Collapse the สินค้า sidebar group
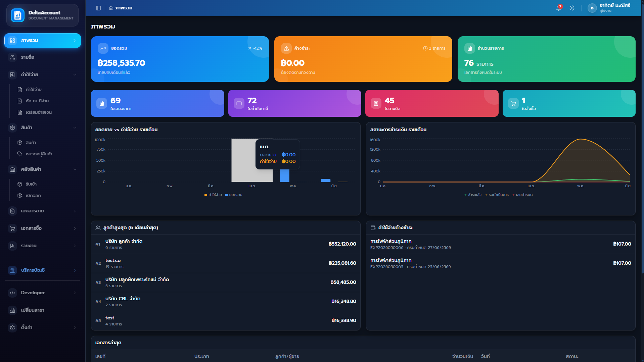Viewport: 644px width, 362px height. click(43, 128)
